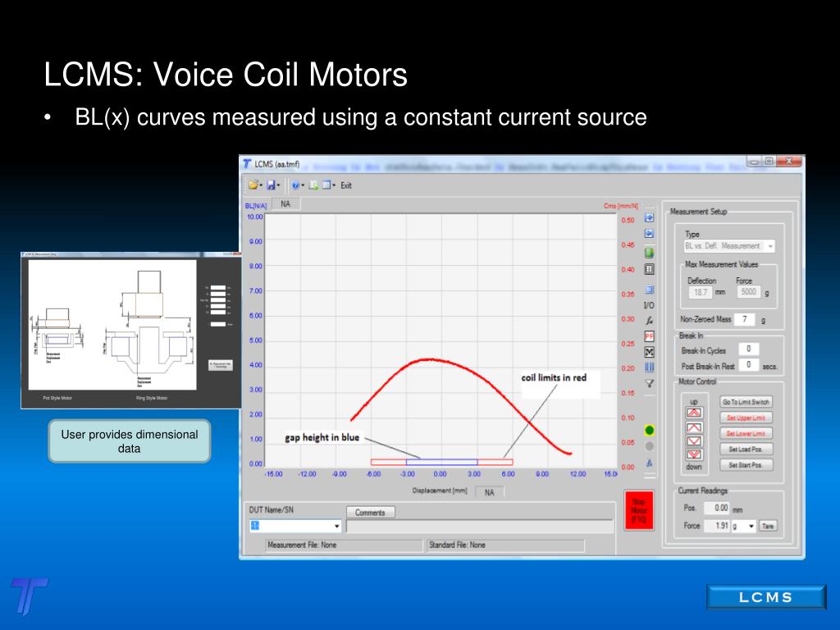This screenshot has height=630, width=840.
Task: Open the Force unit g dropdown
Action: pos(751,526)
